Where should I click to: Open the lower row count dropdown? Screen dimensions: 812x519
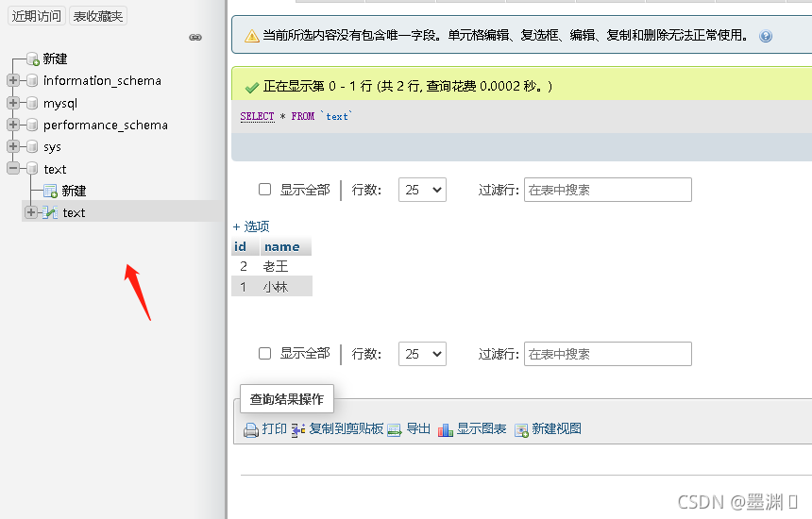click(422, 354)
